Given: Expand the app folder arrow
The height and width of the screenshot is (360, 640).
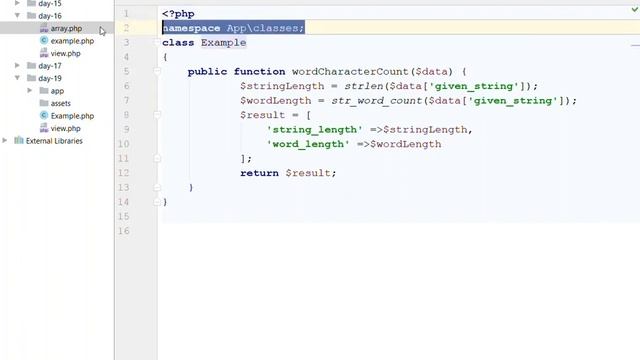Looking at the screenshot, I should pos(30,90).
